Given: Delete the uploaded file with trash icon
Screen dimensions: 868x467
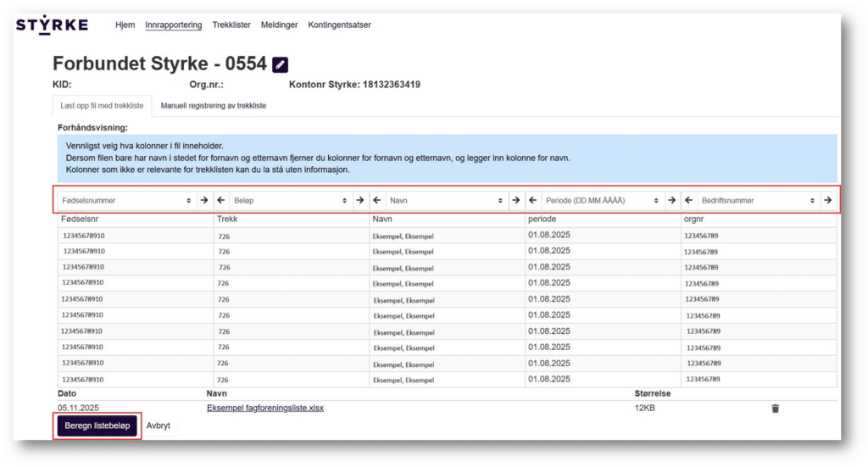Looking at the screenshot, I should coord(775,409).
